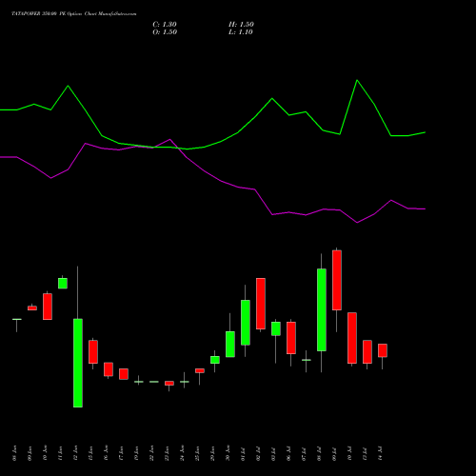Click the purple line low above 10 Jul
This screenshot has width=476, height=476.
click(357, 223)
